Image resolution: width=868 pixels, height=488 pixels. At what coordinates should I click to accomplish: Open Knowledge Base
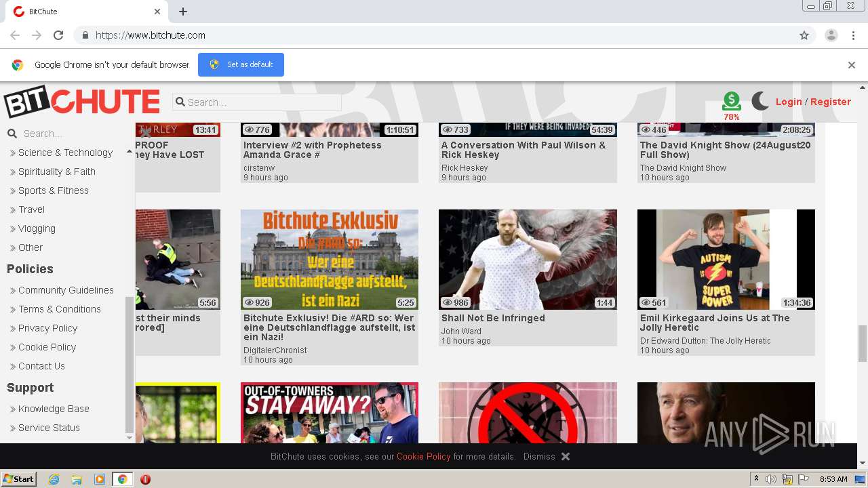[x=54, y=409]
